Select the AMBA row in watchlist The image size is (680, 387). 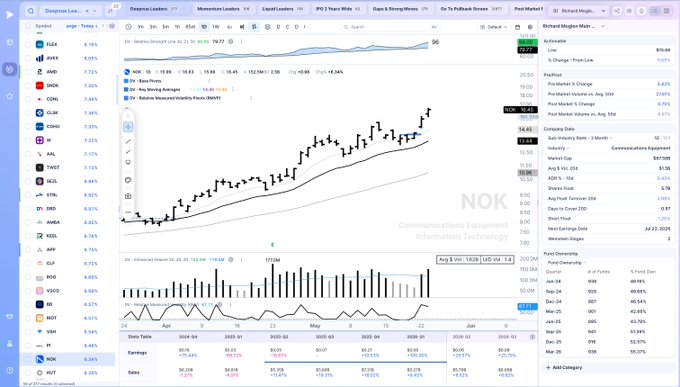pos(68,222)
